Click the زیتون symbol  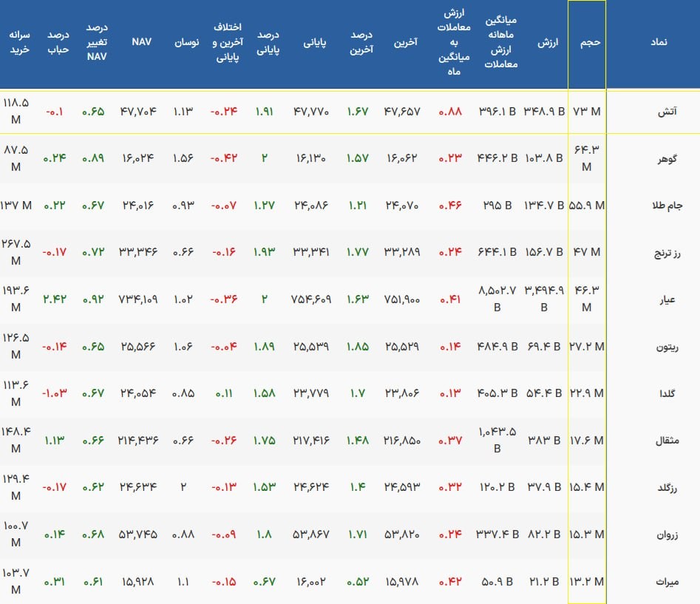(667, 347)
